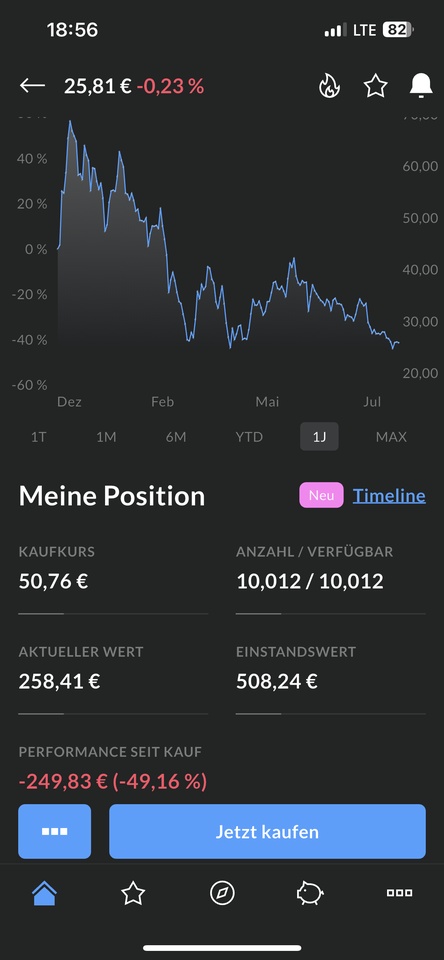Open watchlist star in bottom navigation

pyautogui.click(x=133, y=893)
